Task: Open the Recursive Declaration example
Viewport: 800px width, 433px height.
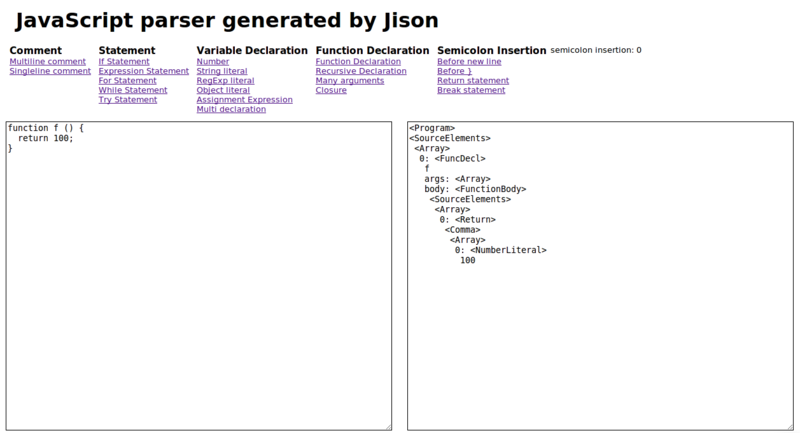Action: coord(361,71)
